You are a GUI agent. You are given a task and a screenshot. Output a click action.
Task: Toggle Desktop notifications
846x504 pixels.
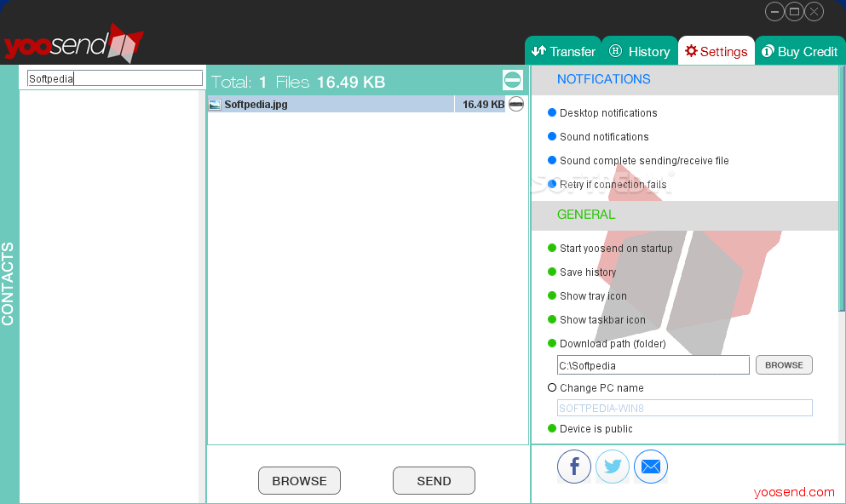point(552,112)
